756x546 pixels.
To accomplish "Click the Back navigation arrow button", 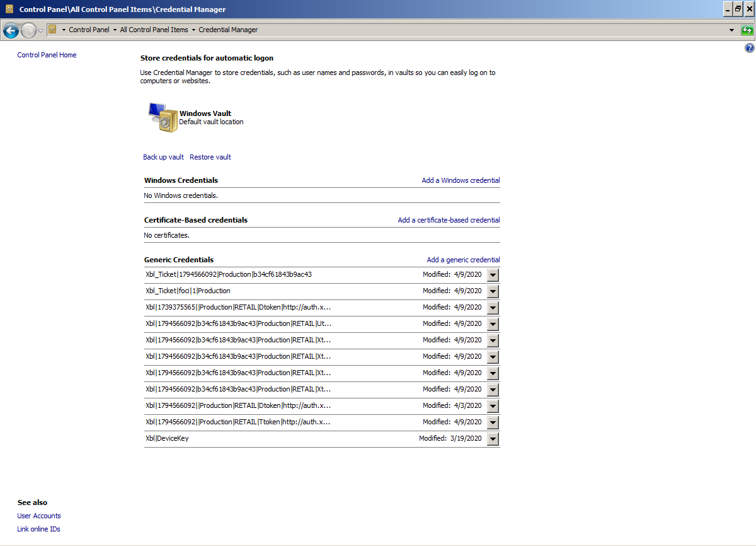I will click(x=11, y=30).
